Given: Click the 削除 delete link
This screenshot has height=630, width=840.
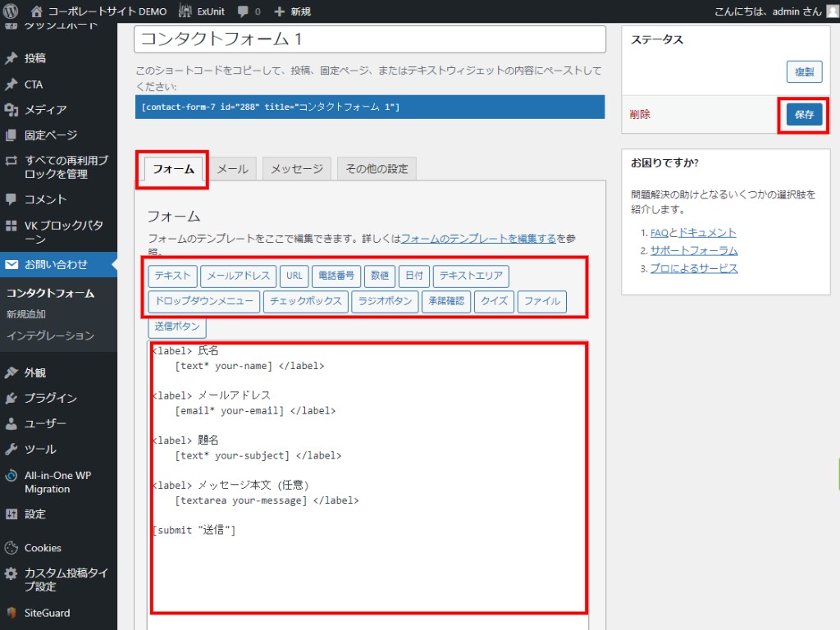Looking at the screenshot, I should click(x=640, y=115).
